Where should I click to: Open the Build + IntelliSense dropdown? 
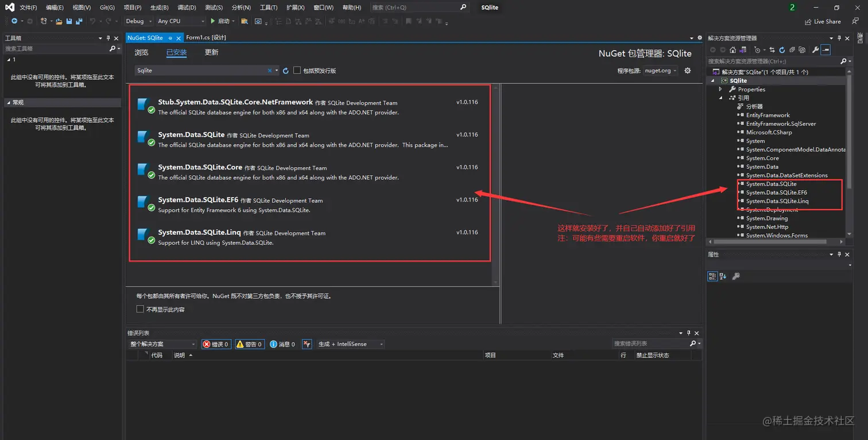coord(351,344)
